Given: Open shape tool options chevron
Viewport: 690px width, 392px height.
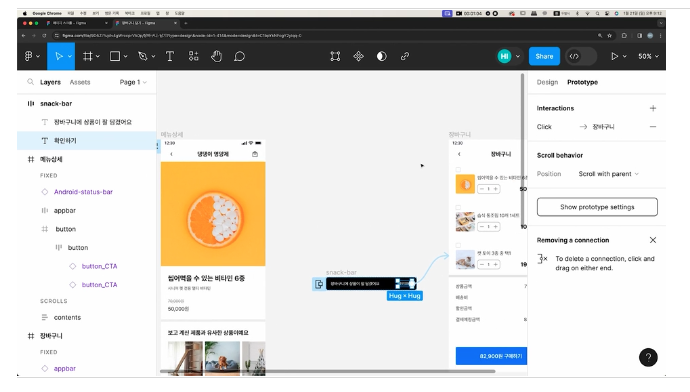Looking at the screenshot, I should (125, 56).
